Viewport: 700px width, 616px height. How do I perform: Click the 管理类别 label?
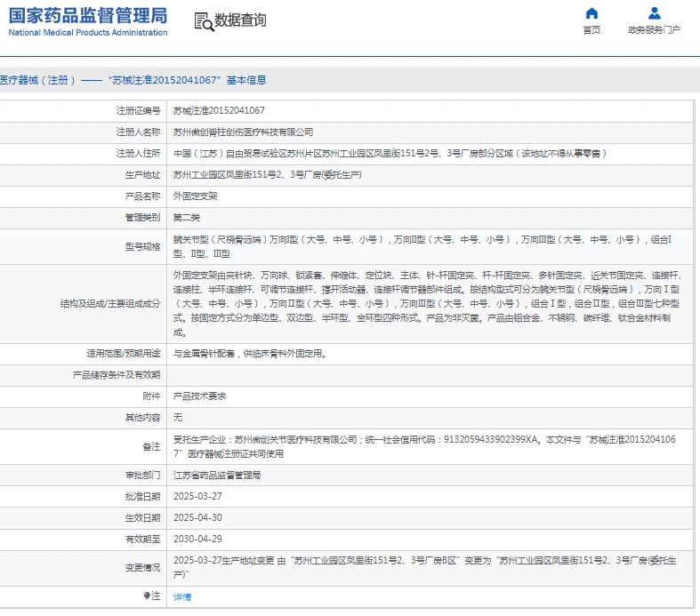[142, 218]
